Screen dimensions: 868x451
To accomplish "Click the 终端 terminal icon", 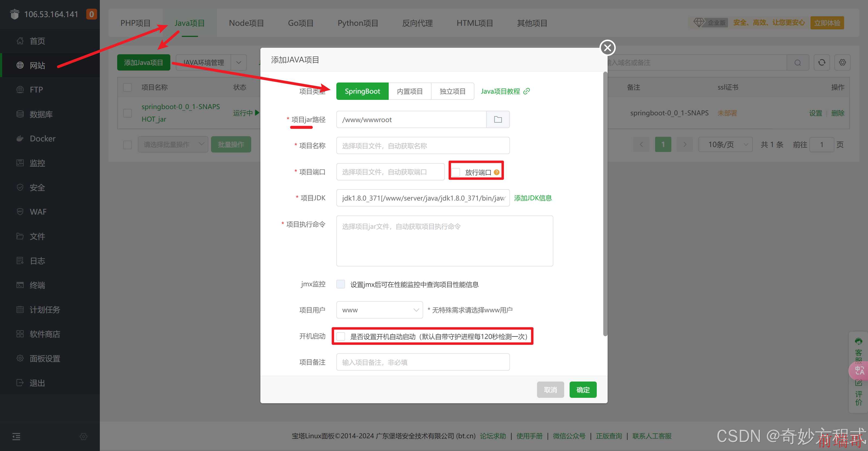I will tap(20, 285).
